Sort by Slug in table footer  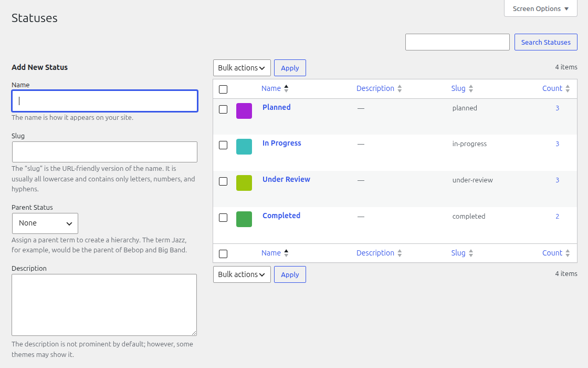tap(462, 253)
